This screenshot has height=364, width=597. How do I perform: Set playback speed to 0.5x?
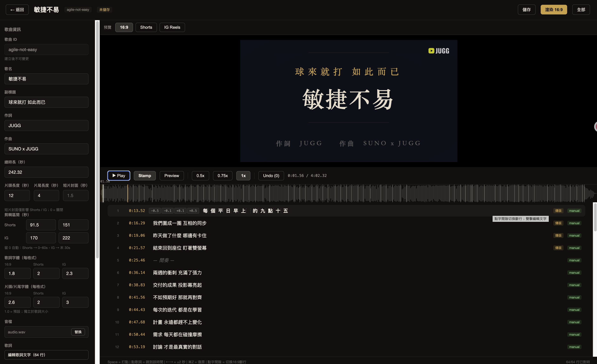(200, 176)
